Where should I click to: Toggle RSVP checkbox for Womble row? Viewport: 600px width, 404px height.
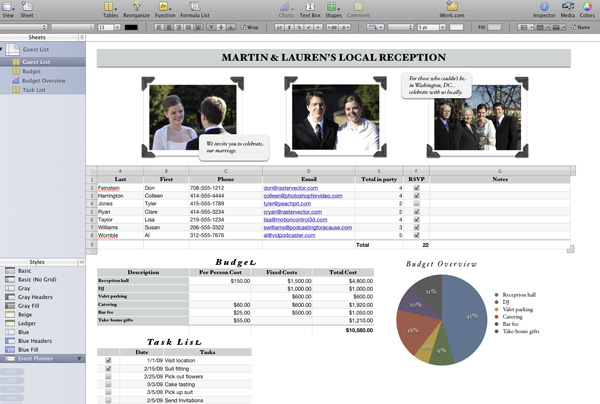coord(416,234)
